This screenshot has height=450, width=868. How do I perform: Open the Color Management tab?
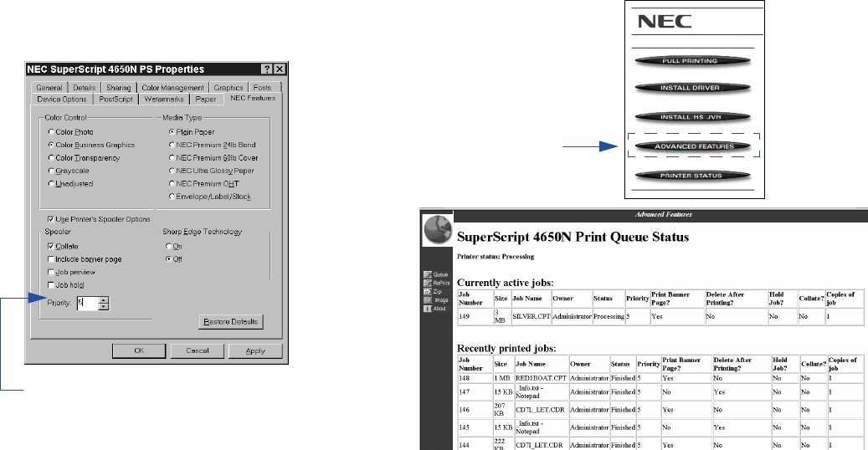172,88
